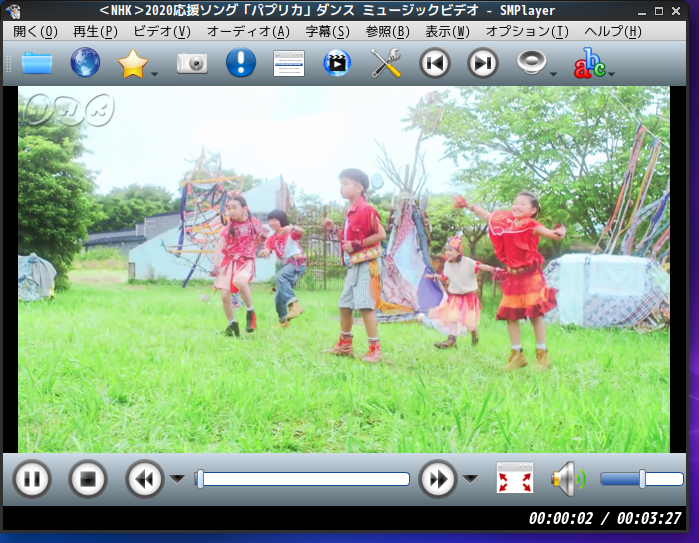Viewport: 699px width, 543px height.
Task: Stop the video playback
Action: pos(88,479)
